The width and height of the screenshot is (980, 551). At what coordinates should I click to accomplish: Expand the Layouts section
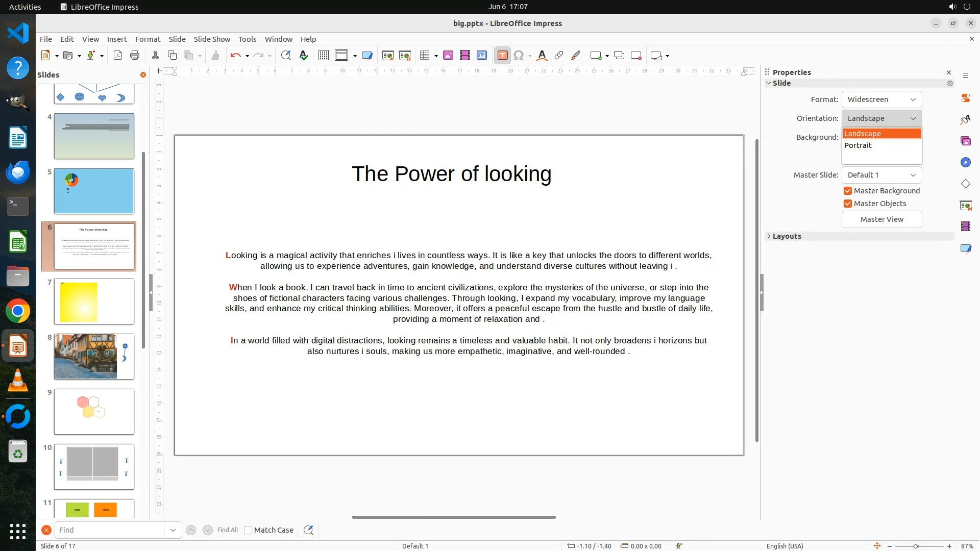click(787, 236)
